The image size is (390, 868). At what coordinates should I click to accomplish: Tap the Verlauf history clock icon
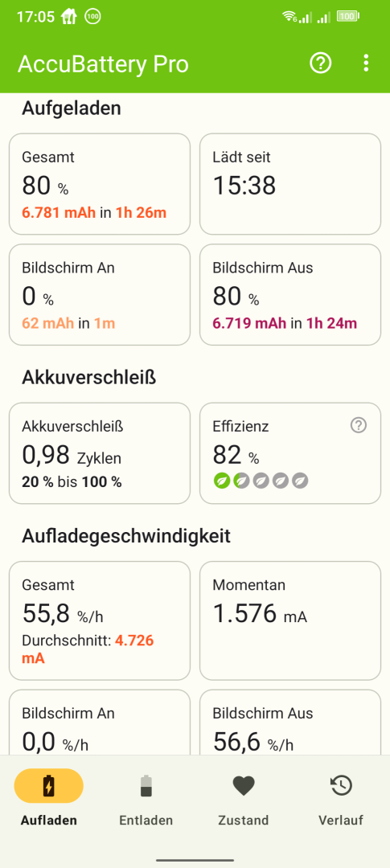coord(341,785)
